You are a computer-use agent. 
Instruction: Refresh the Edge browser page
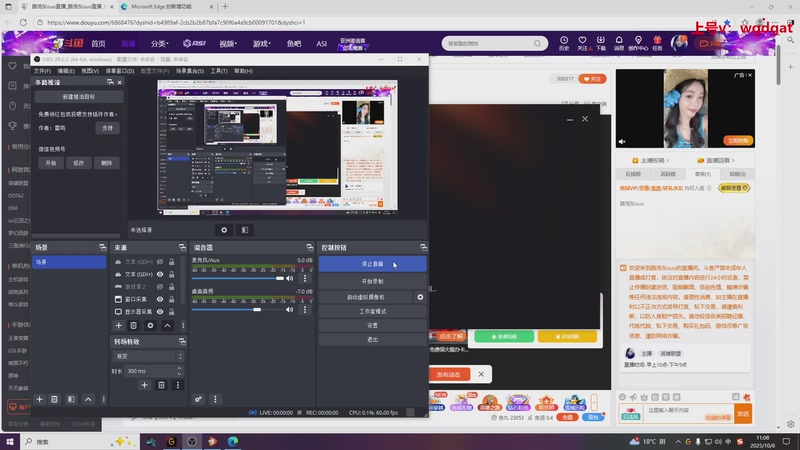[x=23, y=22]
